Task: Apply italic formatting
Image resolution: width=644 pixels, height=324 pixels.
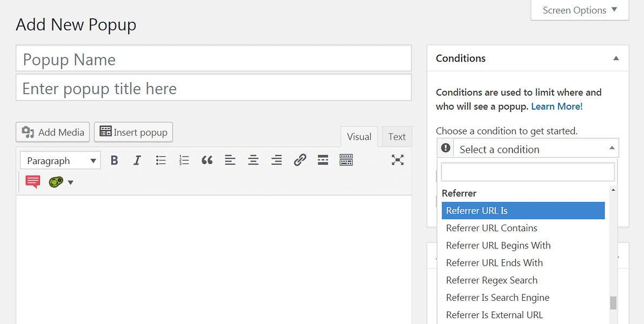Action: click(x=137, y=160)
